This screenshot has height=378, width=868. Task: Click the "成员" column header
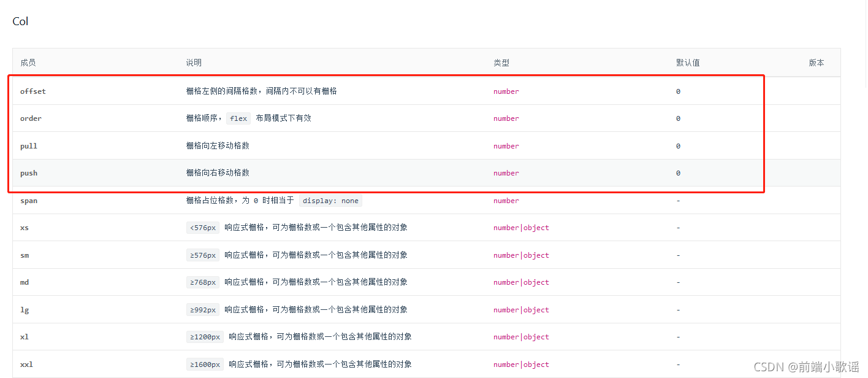point(28,62)
